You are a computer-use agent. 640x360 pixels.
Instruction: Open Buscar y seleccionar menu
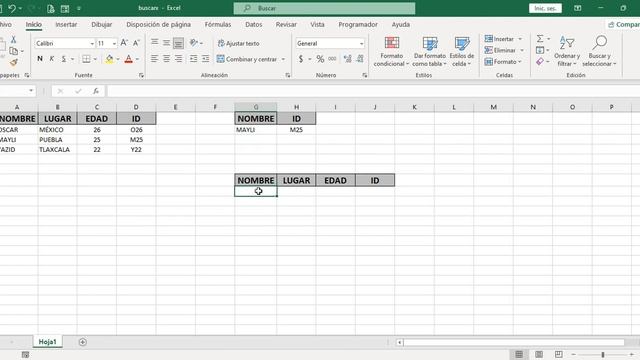(599, 51)
